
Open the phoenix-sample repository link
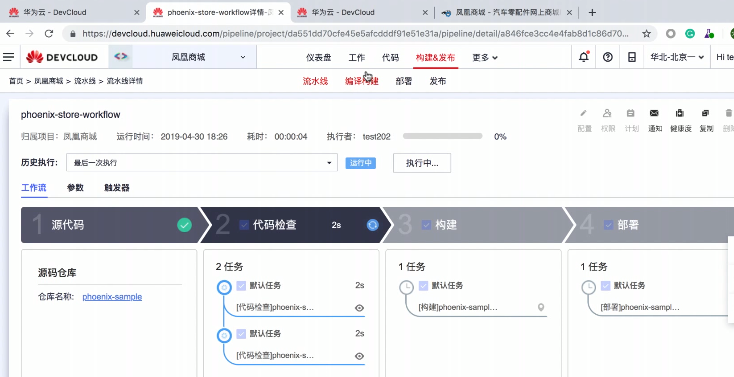(x=112, y=297)
